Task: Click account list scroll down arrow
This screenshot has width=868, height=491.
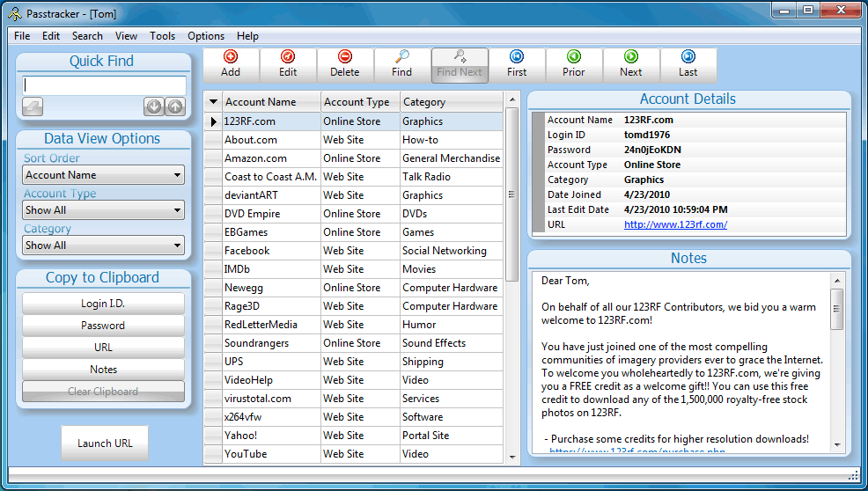Action: point(512,458)
